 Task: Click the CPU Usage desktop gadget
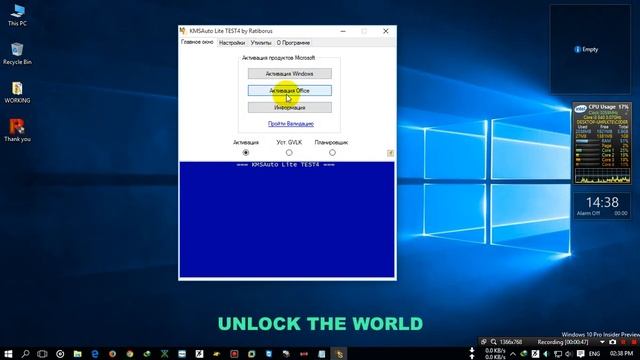[x=602, y=143]
